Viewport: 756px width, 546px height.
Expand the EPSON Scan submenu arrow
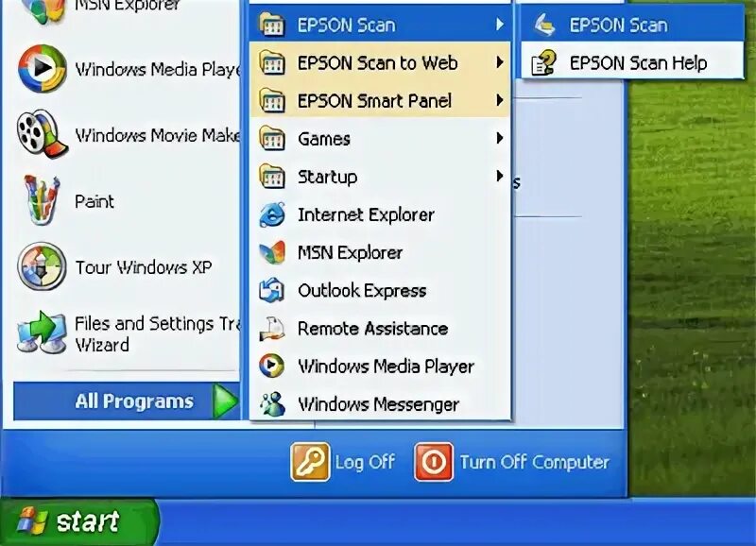(500, 25)
